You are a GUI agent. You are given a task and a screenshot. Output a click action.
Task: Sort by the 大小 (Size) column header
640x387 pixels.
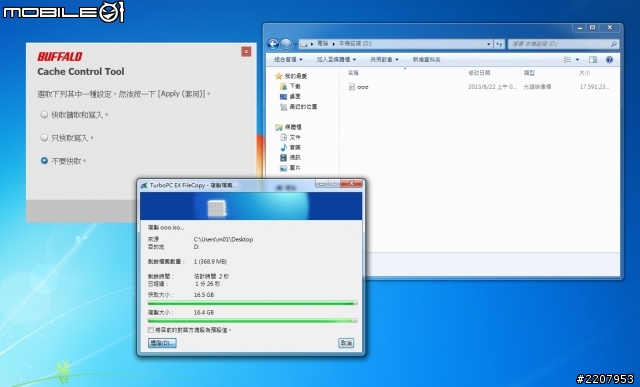(x=584, y=73)
